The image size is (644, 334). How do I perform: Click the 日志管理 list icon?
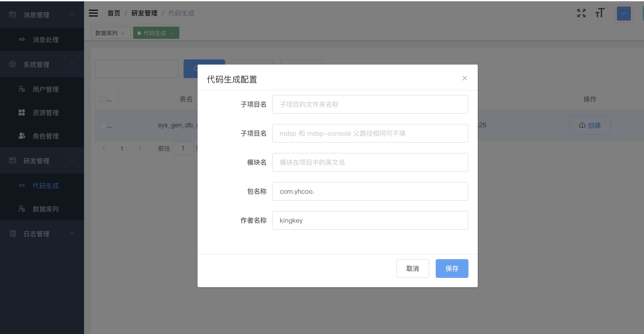13,234
